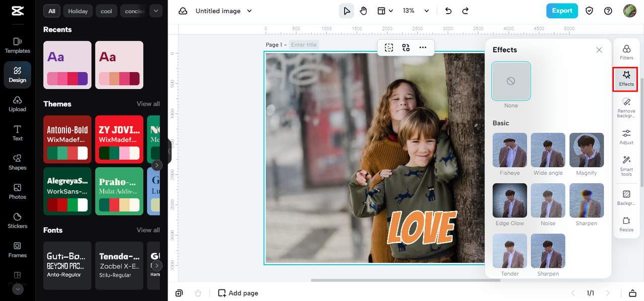
Task: Open the Adjust tool
Action: point(626,137)
